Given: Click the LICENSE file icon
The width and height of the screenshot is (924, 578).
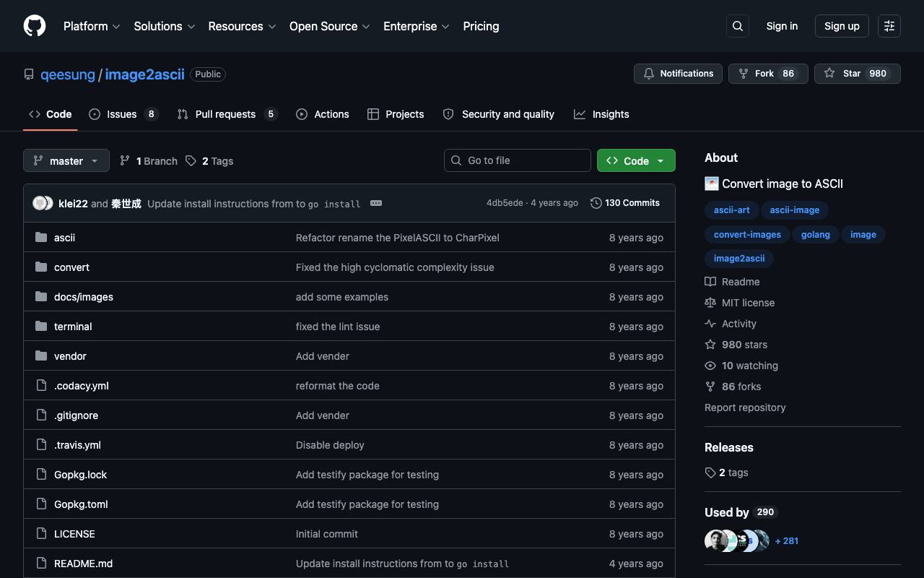Looking at the screenshot, I should (41, 534).
